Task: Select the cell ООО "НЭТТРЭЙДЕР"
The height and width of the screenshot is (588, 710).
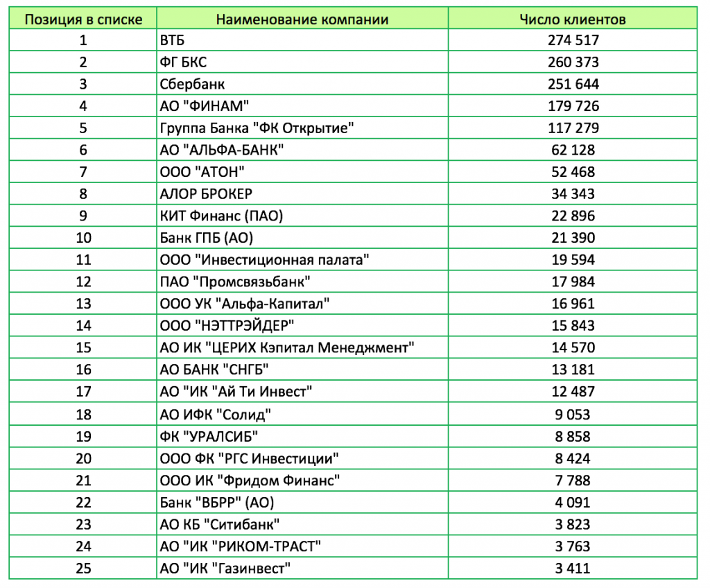Action: 302,326
